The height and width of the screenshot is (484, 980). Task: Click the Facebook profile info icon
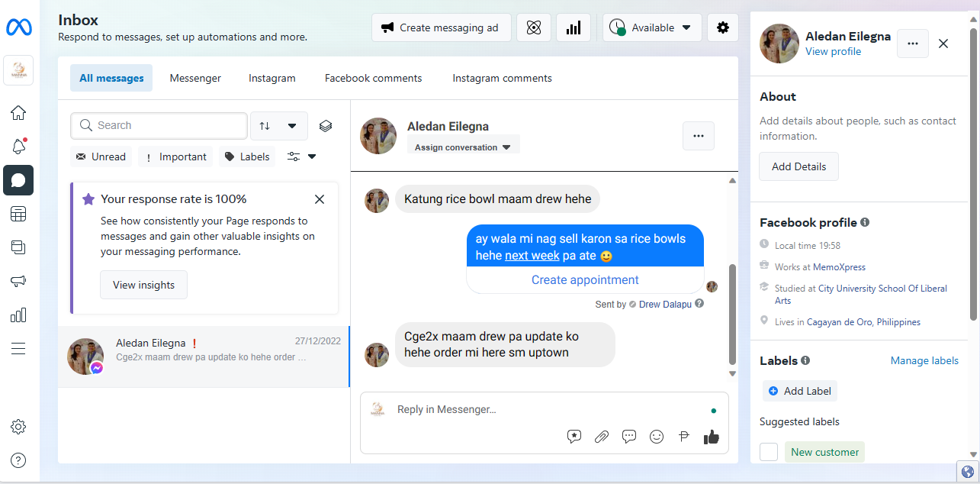(x=865, y=223)
